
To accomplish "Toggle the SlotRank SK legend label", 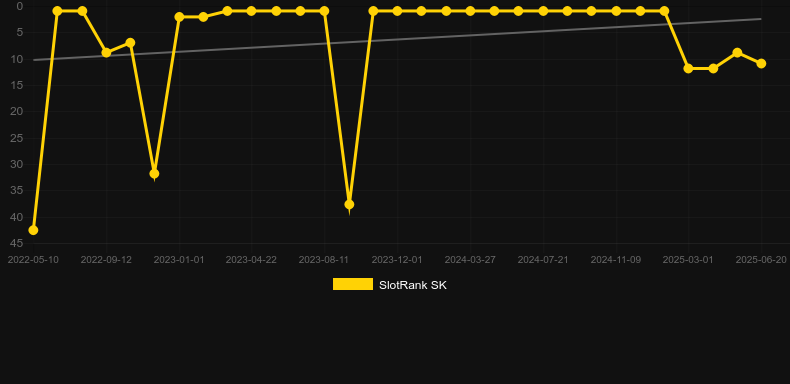I will coord(413,285).
